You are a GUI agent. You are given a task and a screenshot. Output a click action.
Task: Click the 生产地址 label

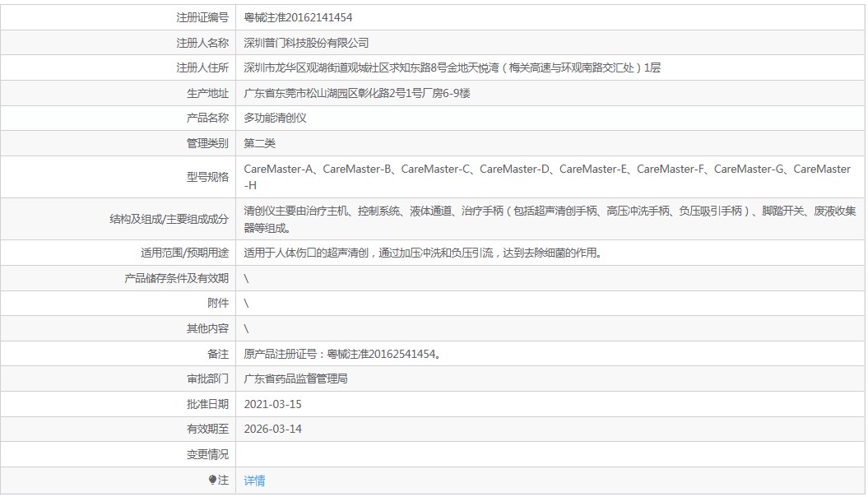[207, 93]
